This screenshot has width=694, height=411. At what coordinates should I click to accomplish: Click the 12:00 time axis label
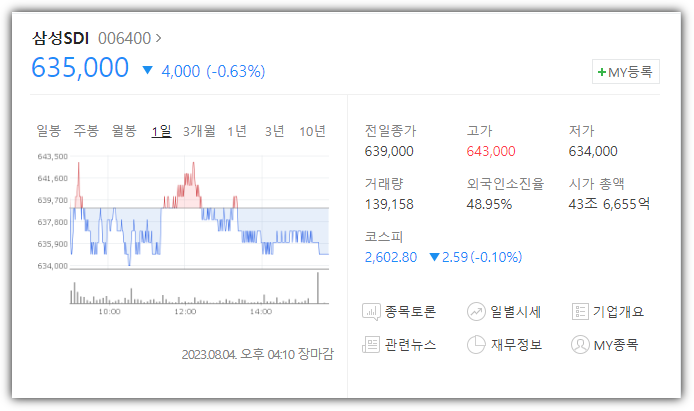coord(185,311)
